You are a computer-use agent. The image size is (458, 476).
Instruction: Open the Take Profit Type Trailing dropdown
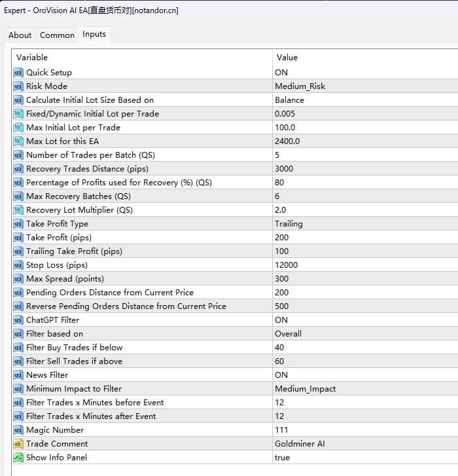pyautogui.click(x=289, y=224)
